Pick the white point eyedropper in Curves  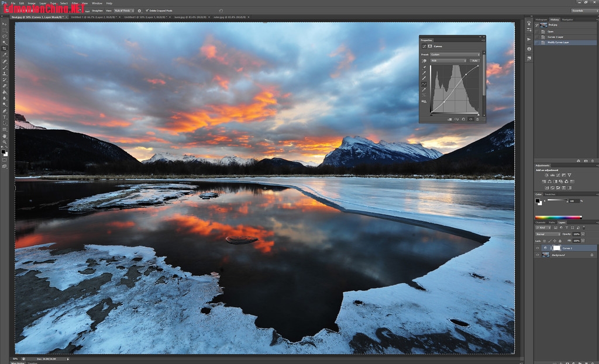click(x=424, y=78)
